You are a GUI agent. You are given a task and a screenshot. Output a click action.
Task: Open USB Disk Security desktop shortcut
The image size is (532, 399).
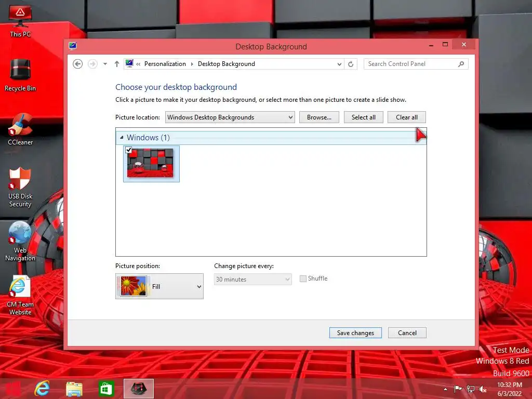tap(20, 187)
